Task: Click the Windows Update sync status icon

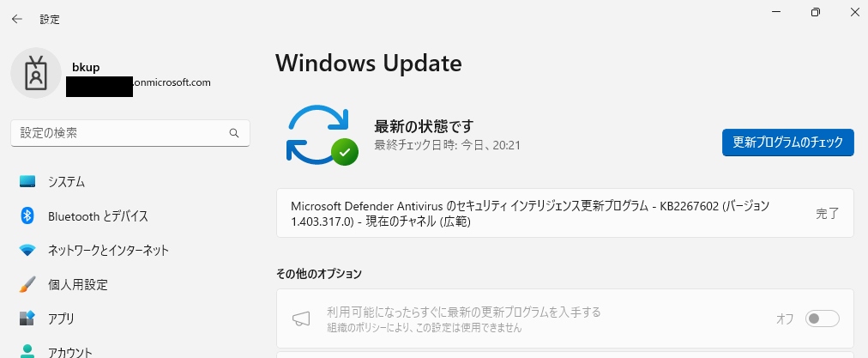Action: click(322, 136)
